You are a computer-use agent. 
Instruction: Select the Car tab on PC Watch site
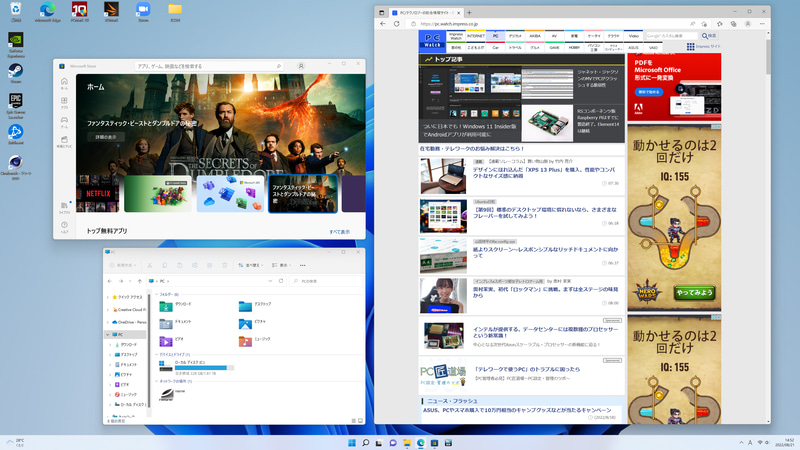point(495,47)
